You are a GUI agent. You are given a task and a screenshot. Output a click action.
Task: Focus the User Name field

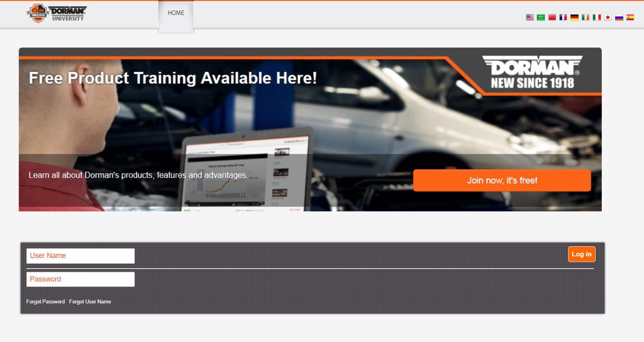pyautogui.click(x=80, y=256)
